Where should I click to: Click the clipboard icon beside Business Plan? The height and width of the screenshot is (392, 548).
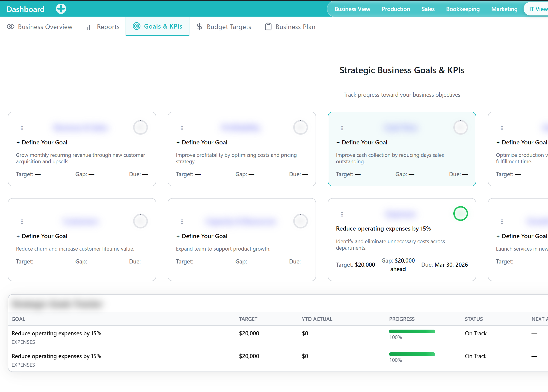[268, 26]
